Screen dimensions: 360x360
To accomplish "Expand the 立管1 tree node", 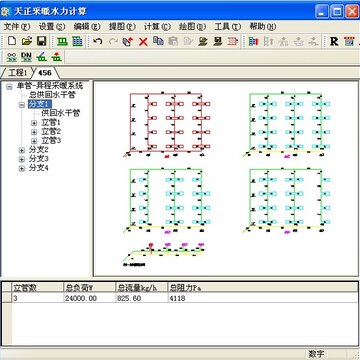I will point(34,123).
